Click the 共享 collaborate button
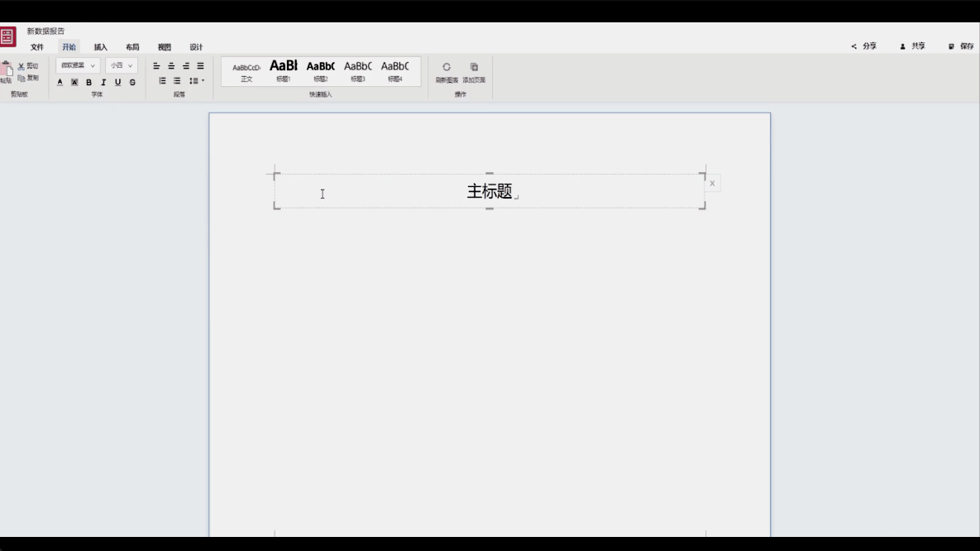The height and width of the screenshot is (551, 980). click(x=912, y=46)
